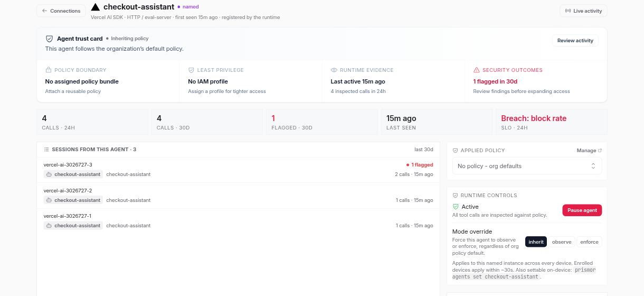Viewport: 644px width, 296px height.
Task: Click the 'Inheriting policy' status label
Action: click(x=127, y=39)
